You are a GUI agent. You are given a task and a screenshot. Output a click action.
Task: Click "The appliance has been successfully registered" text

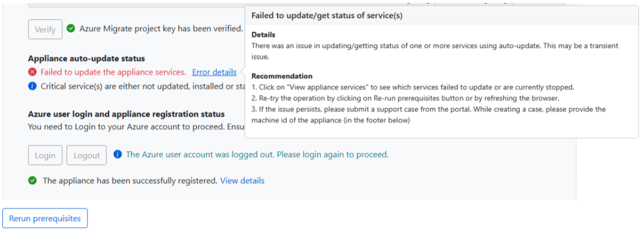click(x=130, y=180)
